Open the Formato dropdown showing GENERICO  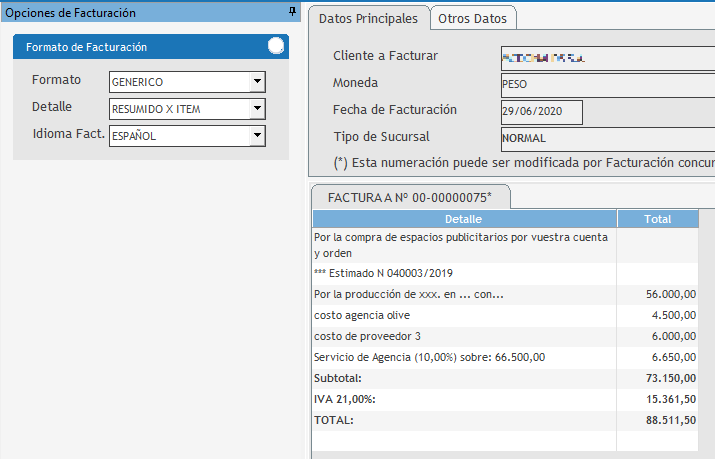click(x=257, y=82)
